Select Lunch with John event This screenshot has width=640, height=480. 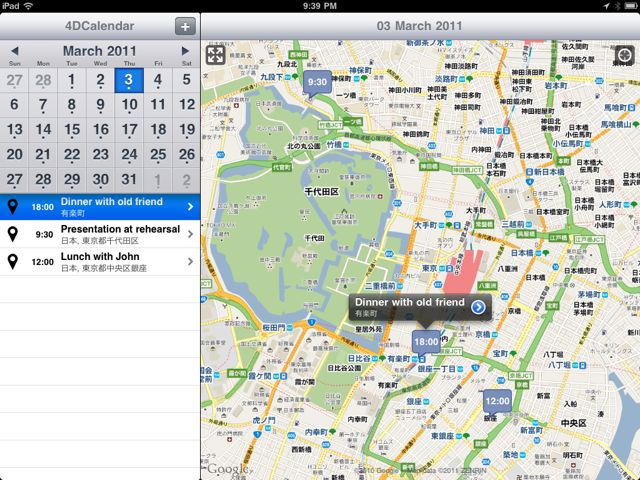click(100, 262)
